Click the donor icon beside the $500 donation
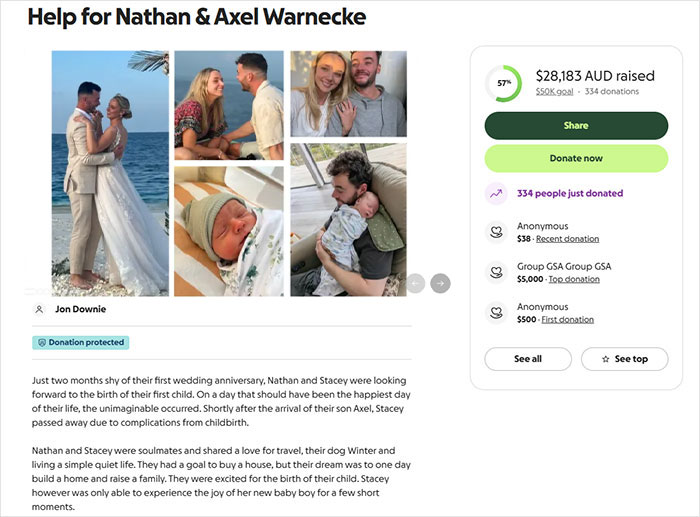 pos(495,312)
